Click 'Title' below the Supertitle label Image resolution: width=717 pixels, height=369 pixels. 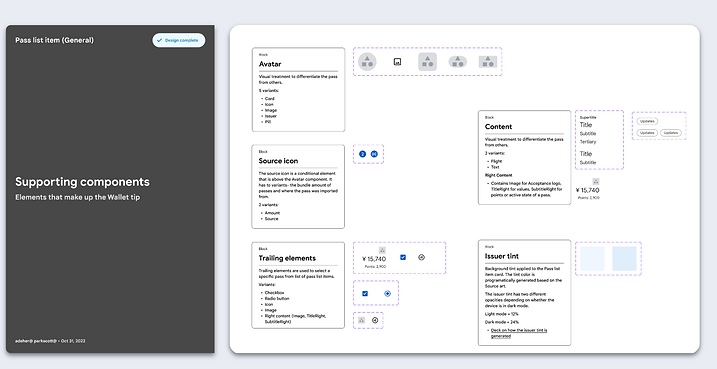point(586,125)
